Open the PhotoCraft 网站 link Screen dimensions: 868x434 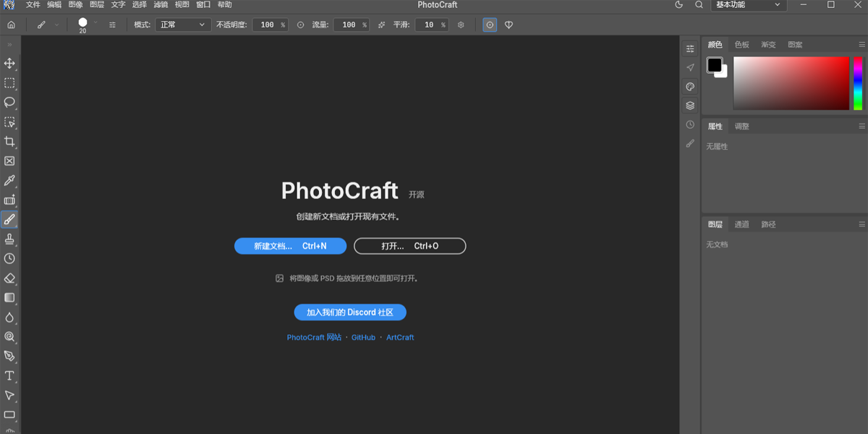[314, 338]
